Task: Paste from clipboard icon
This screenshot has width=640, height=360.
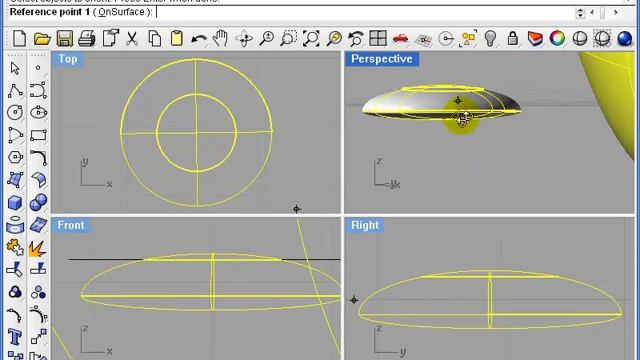Action: [176, 39]
